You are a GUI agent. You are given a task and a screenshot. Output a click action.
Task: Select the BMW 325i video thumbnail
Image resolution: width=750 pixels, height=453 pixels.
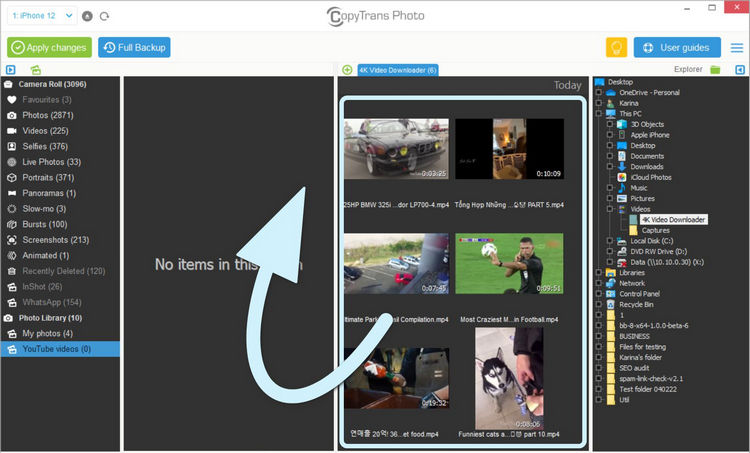pos(397,149)
